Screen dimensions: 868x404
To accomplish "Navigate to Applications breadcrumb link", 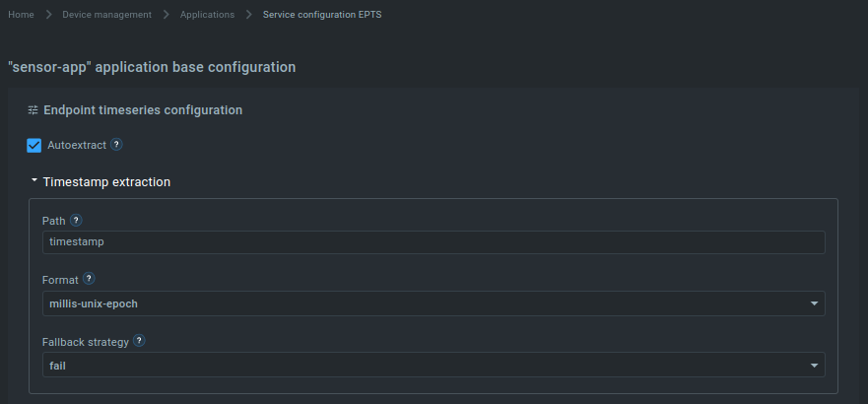I will click(x=207, y=15).
